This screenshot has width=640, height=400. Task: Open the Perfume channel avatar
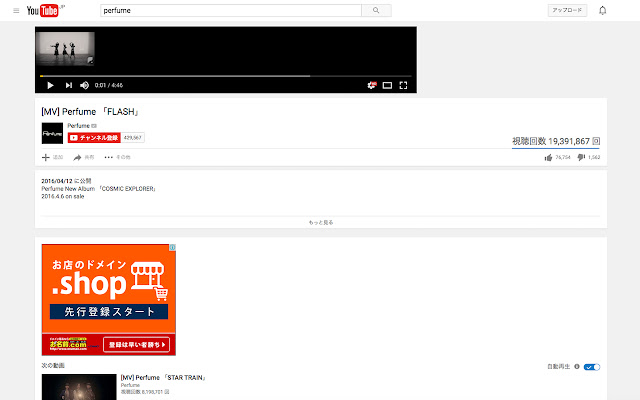52,133
